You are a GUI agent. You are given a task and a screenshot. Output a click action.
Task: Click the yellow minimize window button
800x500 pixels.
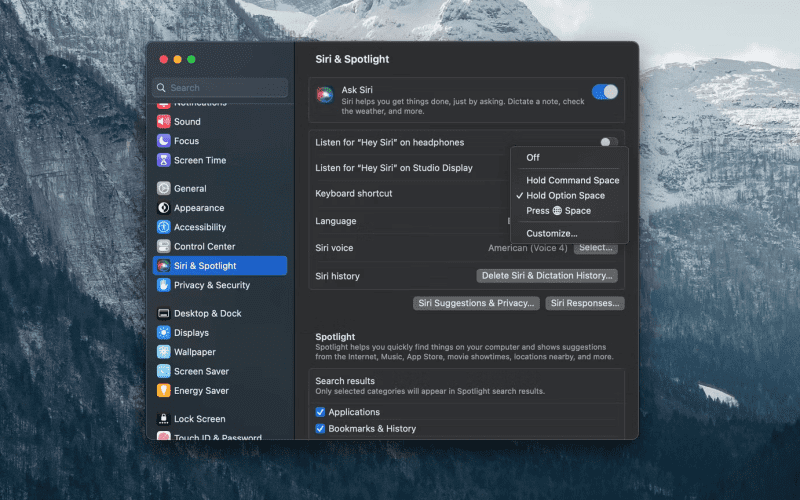tap(178, 59)
